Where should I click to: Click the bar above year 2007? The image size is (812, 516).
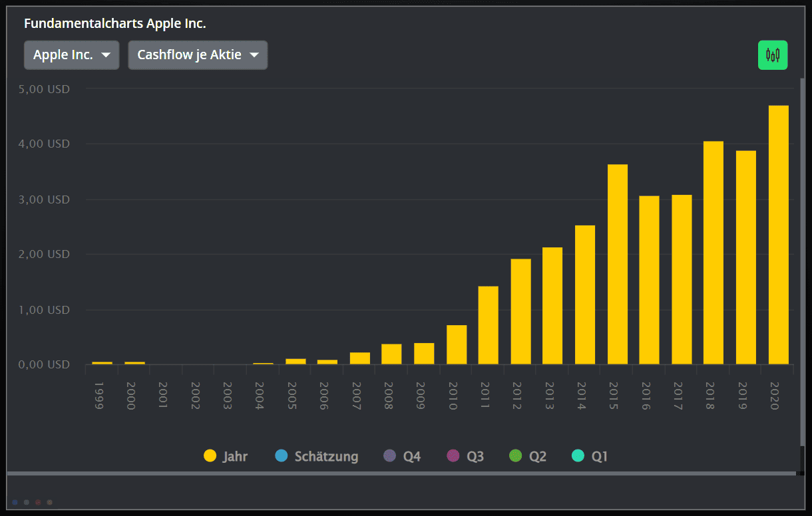coord(360,358)
